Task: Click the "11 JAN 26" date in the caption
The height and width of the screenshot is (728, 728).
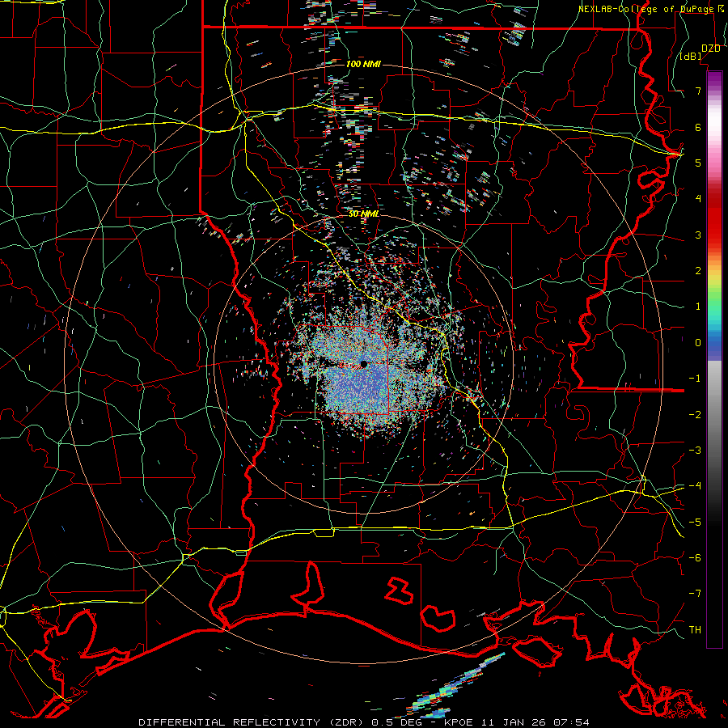Action: pyautogui.click(x=512, y=722)
